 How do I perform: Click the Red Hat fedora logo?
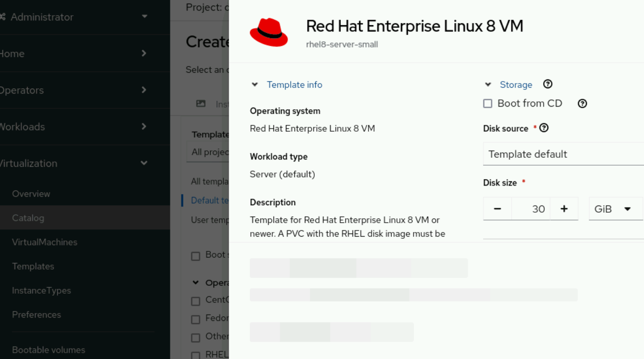pos(269,32)
